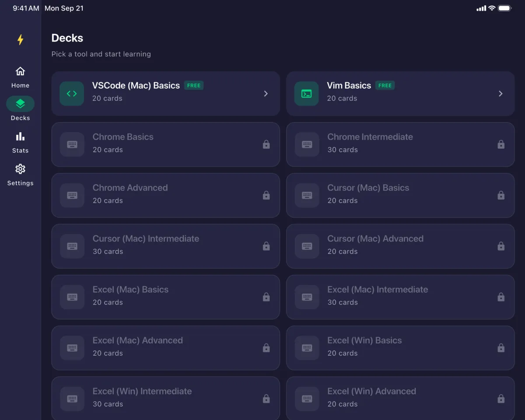This screenshot has width=525, height=420.
Task: Click the FREE badge on VSCode deck
Action: pyautogui.click(x=194, y=86)
